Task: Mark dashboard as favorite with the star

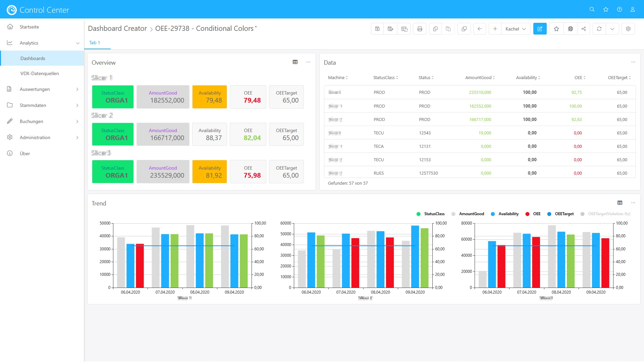Action: [556, 28]
